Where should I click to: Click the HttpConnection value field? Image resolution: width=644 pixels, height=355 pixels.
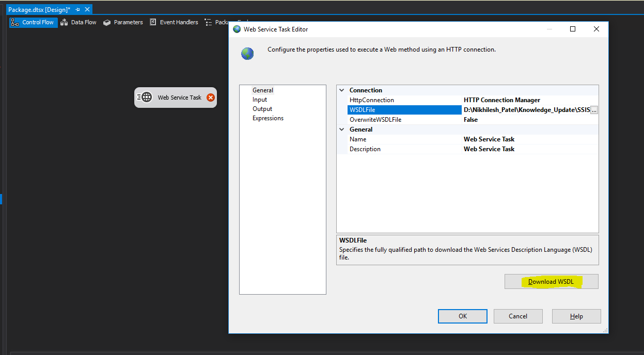pyautogui.click(x=529, y=100)
